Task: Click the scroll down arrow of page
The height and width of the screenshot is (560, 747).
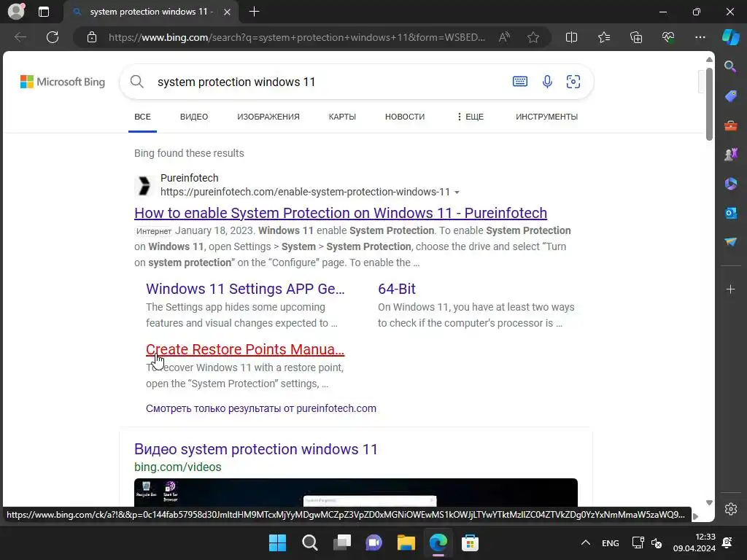Action: pyautogui.click(x=709, y=503)
